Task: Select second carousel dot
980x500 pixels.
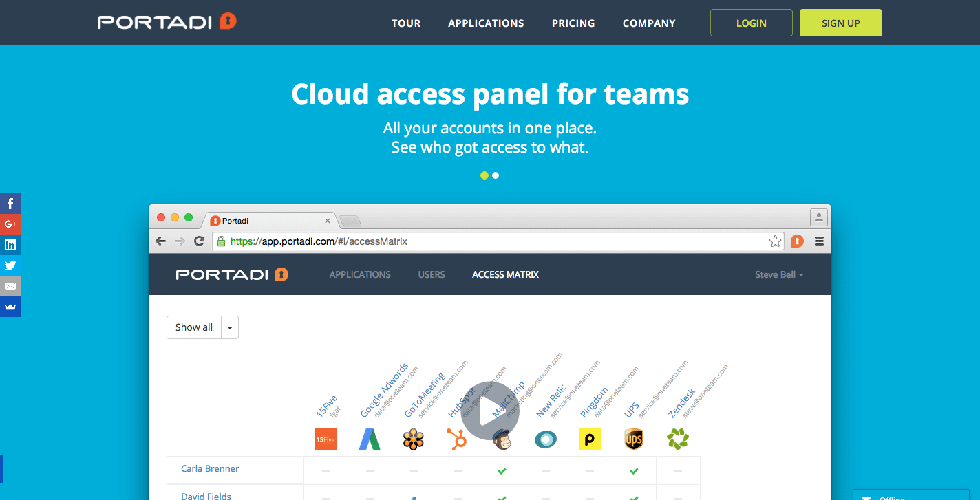Action: 496,175
